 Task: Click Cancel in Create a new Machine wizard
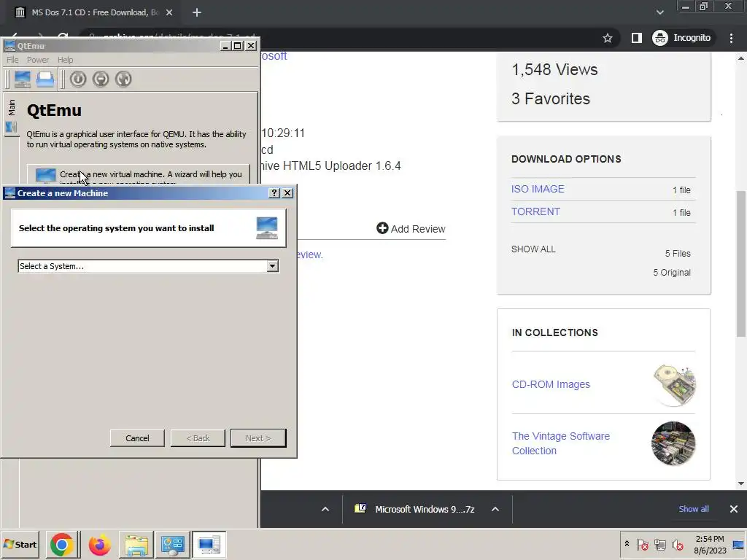[137, 438]
